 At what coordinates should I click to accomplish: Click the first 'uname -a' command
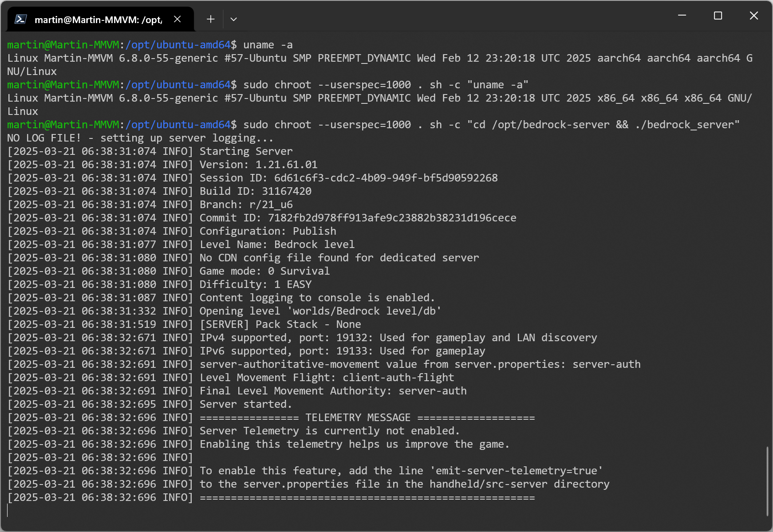pyautogui.click(x=268, y=45)
